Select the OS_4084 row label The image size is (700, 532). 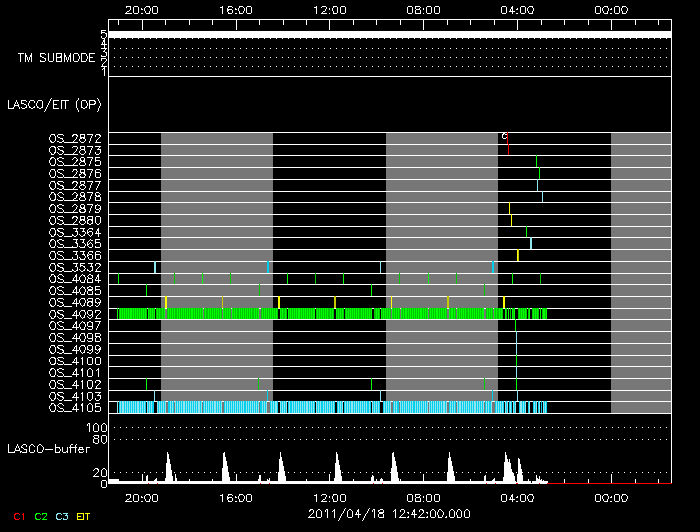click(75, 279)
